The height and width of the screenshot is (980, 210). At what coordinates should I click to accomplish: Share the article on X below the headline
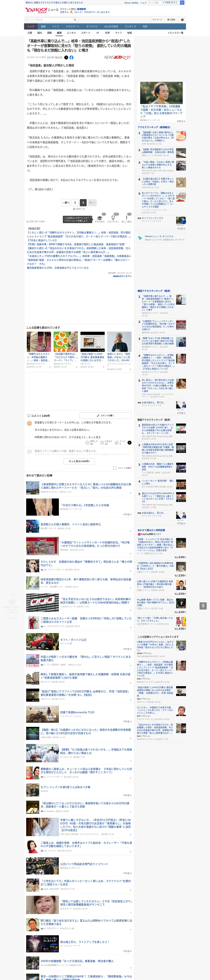click(66, 57)
